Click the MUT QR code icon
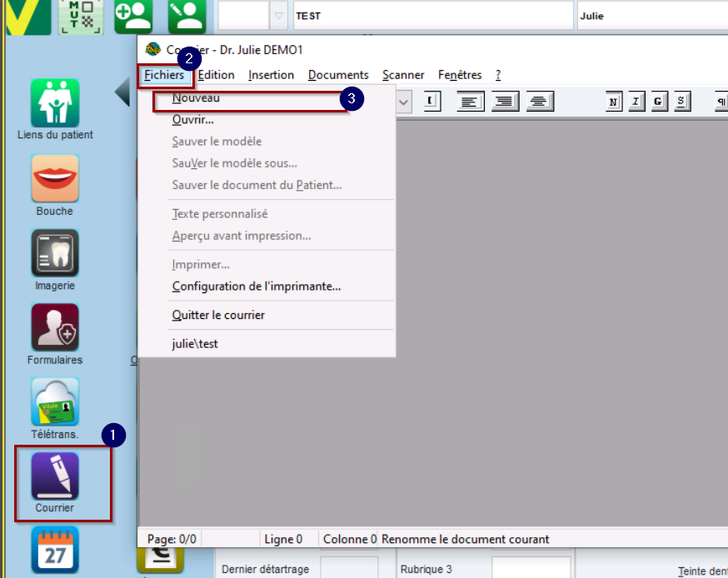The width and height of the screenshot is (728, 578). tap(81, 17)
